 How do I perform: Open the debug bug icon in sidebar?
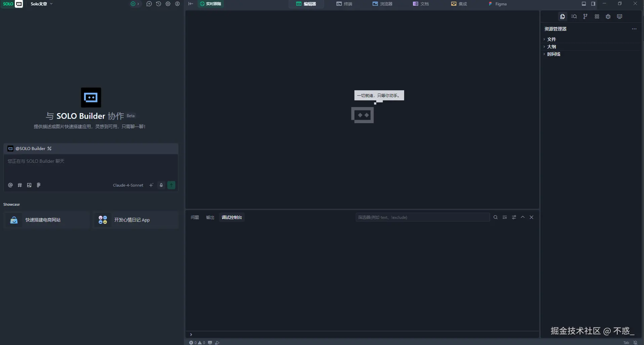[x=608, y=16]
